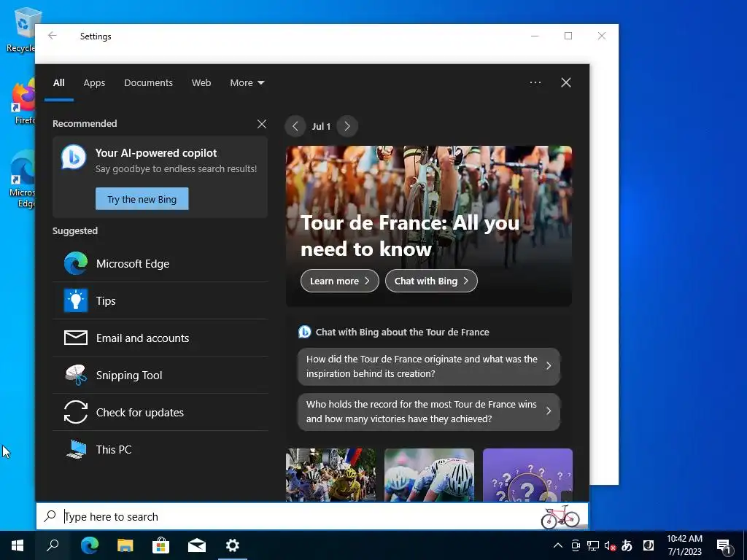747x560 pixels.
Task: Click the Recycle Bin desktop icon
Action: (21, 30)
